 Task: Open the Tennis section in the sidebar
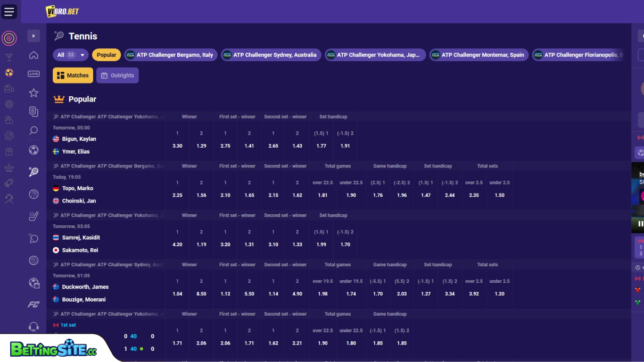pyautogui.click(x=34, y=171)
